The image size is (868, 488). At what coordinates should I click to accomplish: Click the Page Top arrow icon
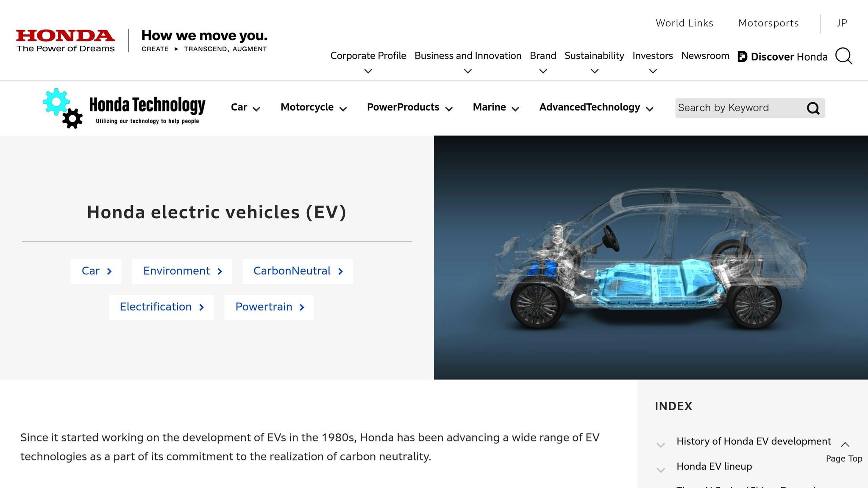pos(845,444)
